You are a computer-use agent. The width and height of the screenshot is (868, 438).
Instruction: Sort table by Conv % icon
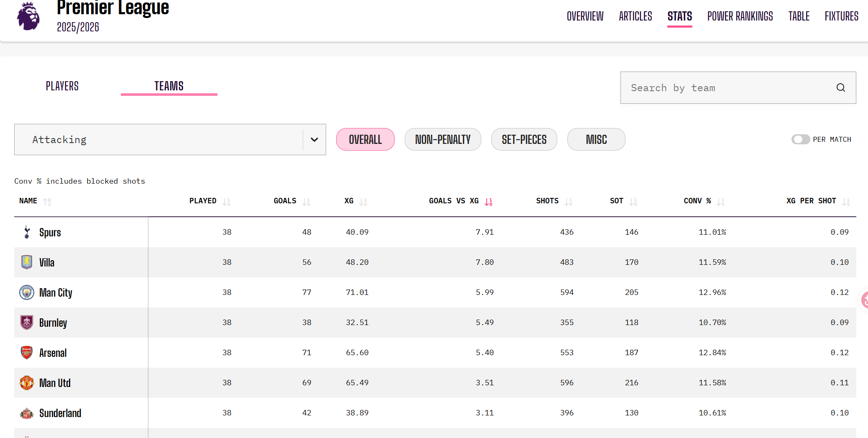coord(720,202)
